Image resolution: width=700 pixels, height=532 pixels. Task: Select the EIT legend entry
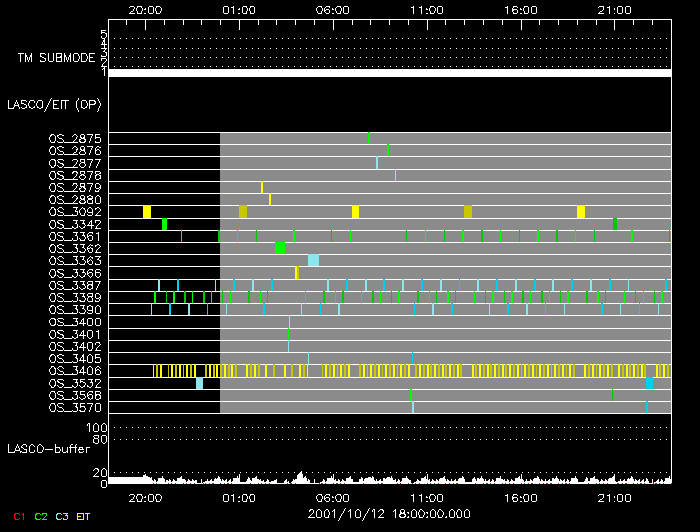(x=84, y=516)
